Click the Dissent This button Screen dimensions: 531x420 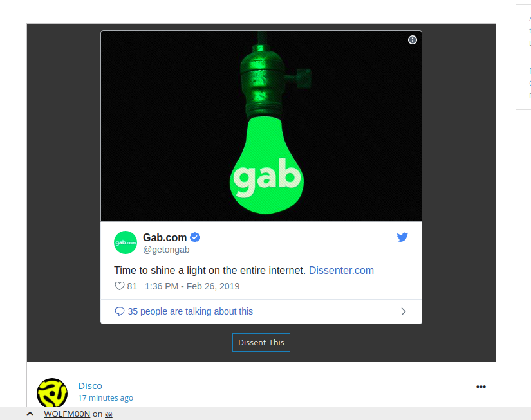pyautogui.click(x=261, y=343)
